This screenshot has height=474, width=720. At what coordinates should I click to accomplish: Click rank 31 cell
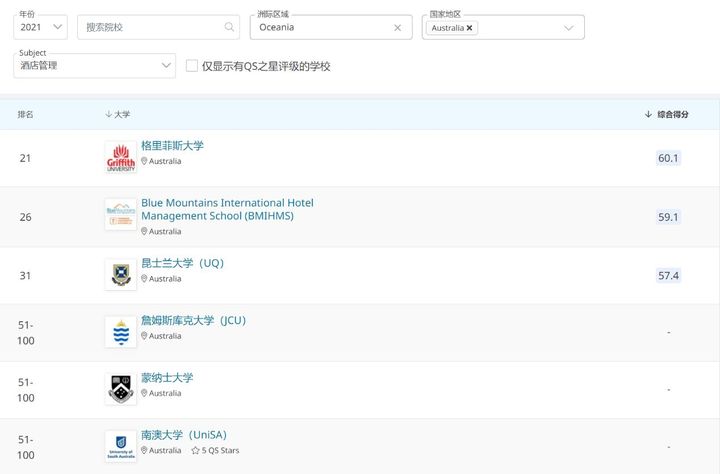point(25,276)
